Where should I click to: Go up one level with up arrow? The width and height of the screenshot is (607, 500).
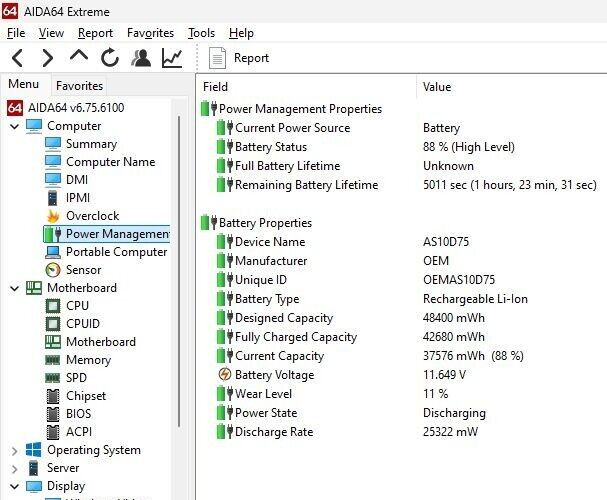coord(79,57)
